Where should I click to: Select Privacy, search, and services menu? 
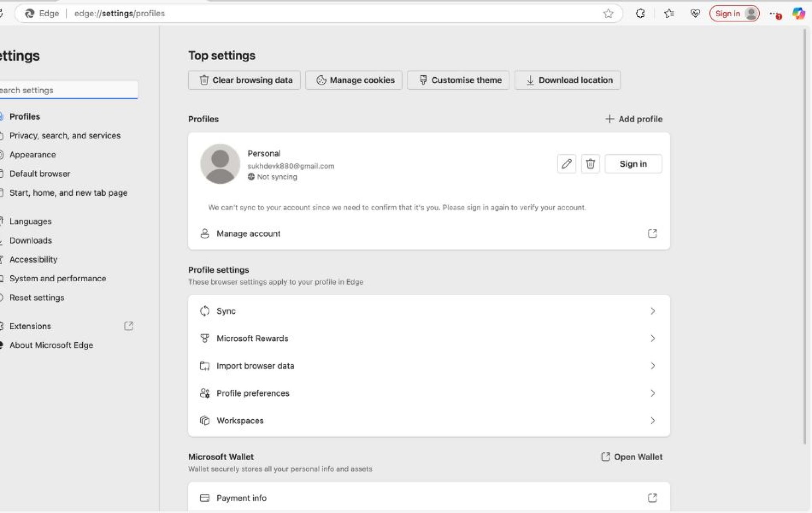[65, 136]
